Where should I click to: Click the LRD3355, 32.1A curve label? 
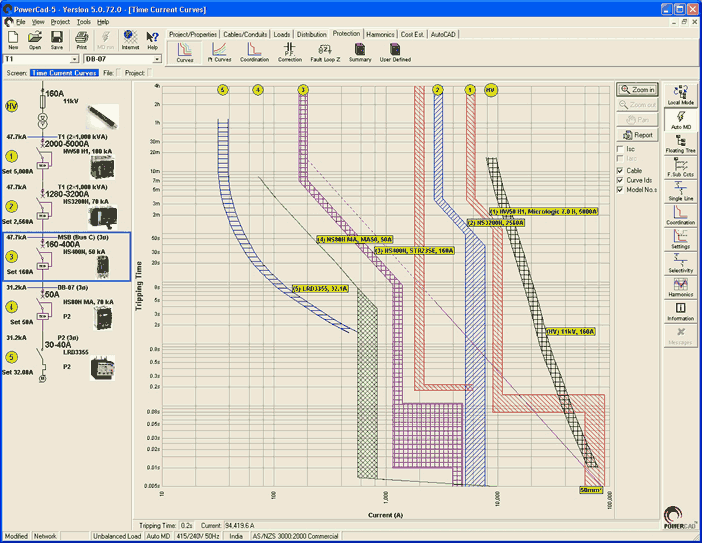coord(320,289)
